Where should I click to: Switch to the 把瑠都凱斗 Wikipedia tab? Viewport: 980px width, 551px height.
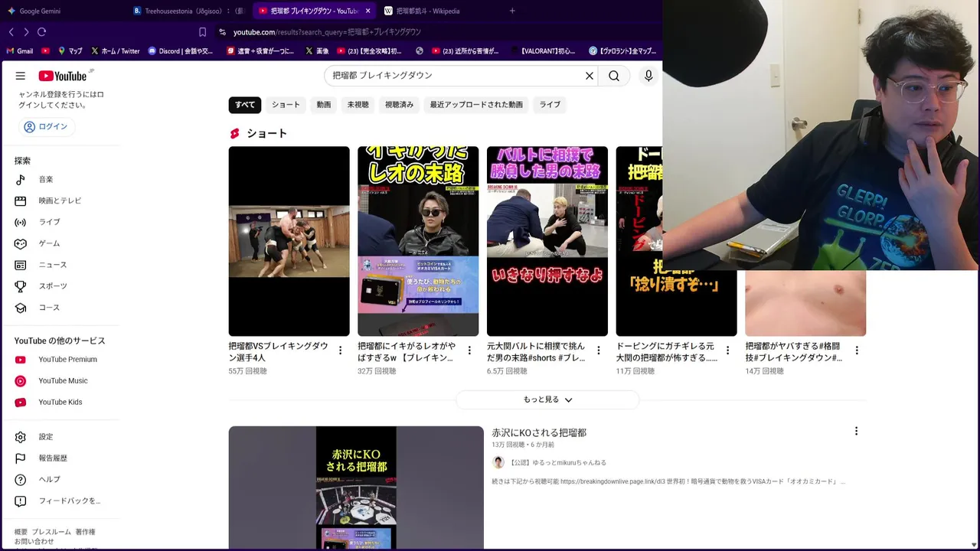[x=439, y=11]
